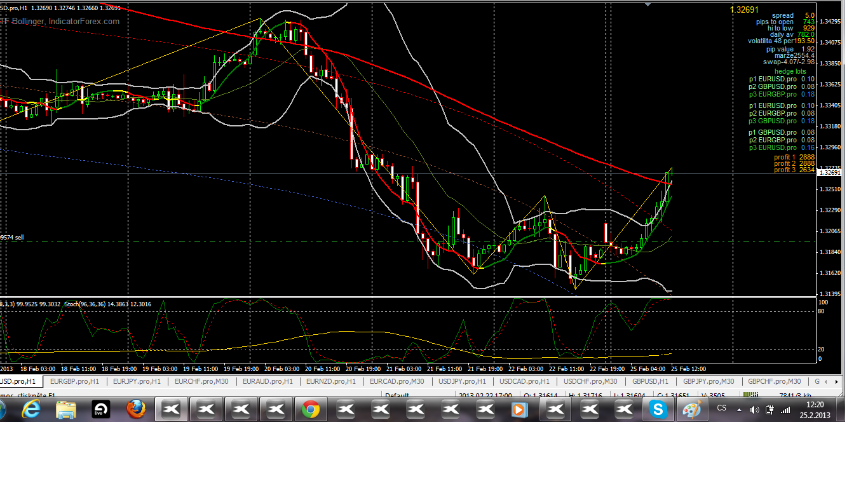Switch to the EURCHF.pro,M30 chart tab
Image resolution: width=868 pixels, height=488 pixels.
coord(201,381)
